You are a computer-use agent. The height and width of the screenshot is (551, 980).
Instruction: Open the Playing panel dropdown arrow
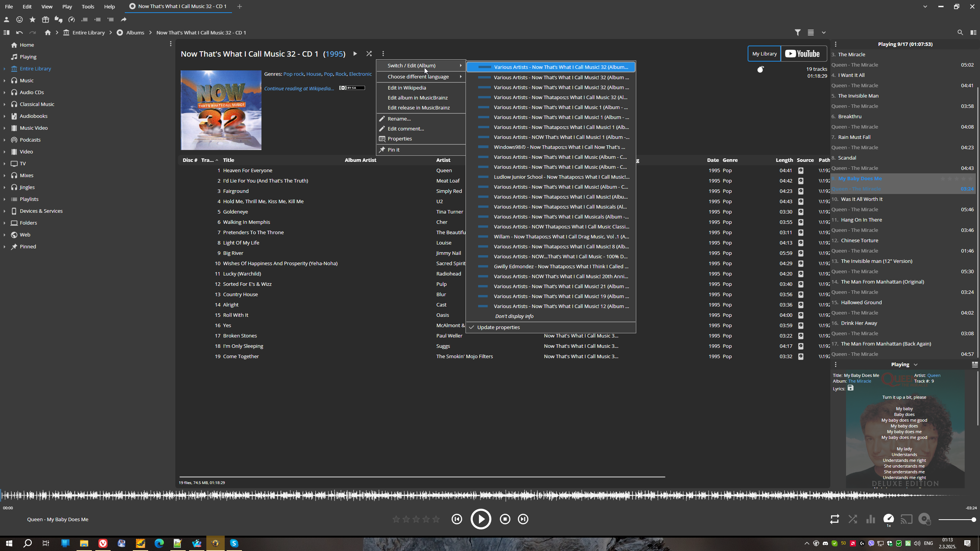[x=915, y=365]
